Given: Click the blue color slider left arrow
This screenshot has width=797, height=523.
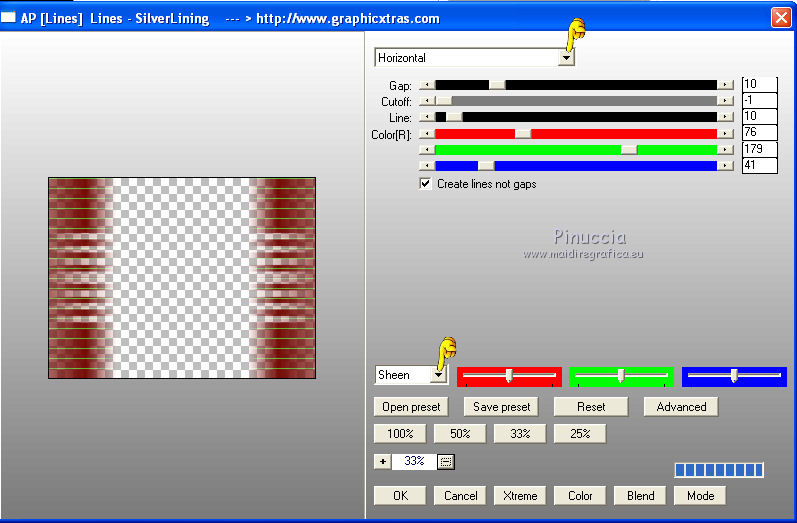Looking at the screenshot, I should pyautogui.click(x=427, y=166).
